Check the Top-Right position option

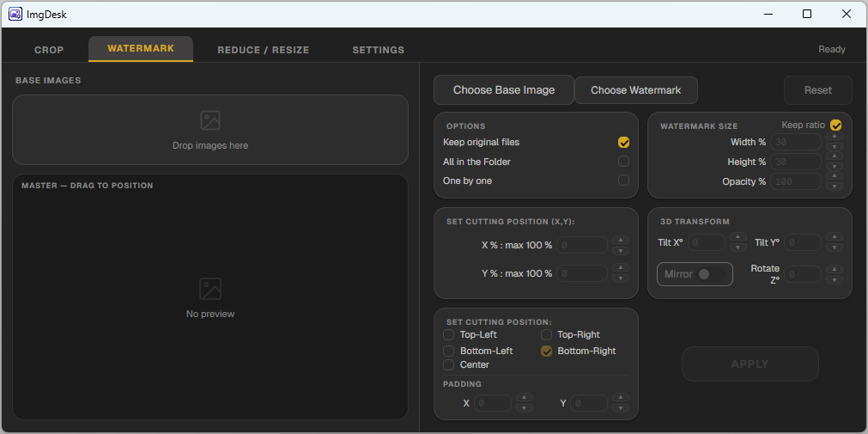pos(546,335)
